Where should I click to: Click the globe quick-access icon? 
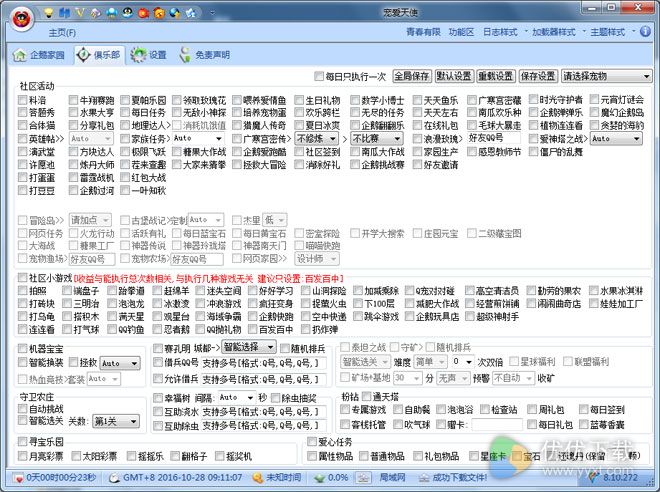175,13
